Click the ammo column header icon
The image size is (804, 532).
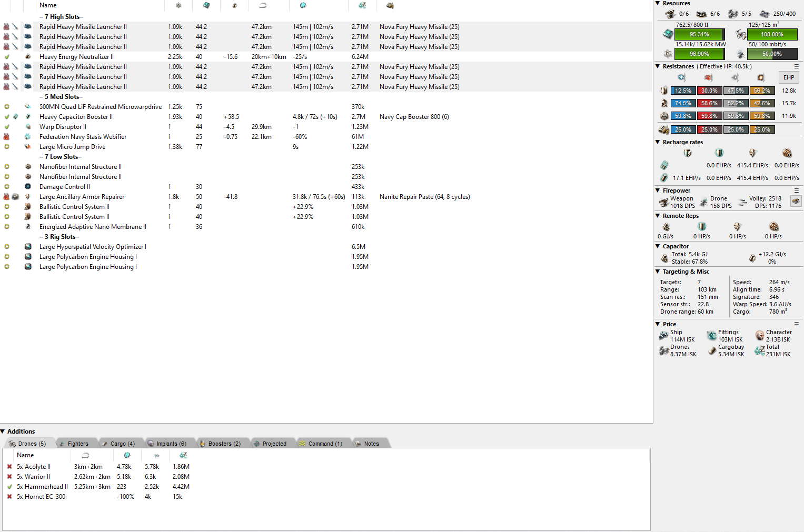click(390, 5)
